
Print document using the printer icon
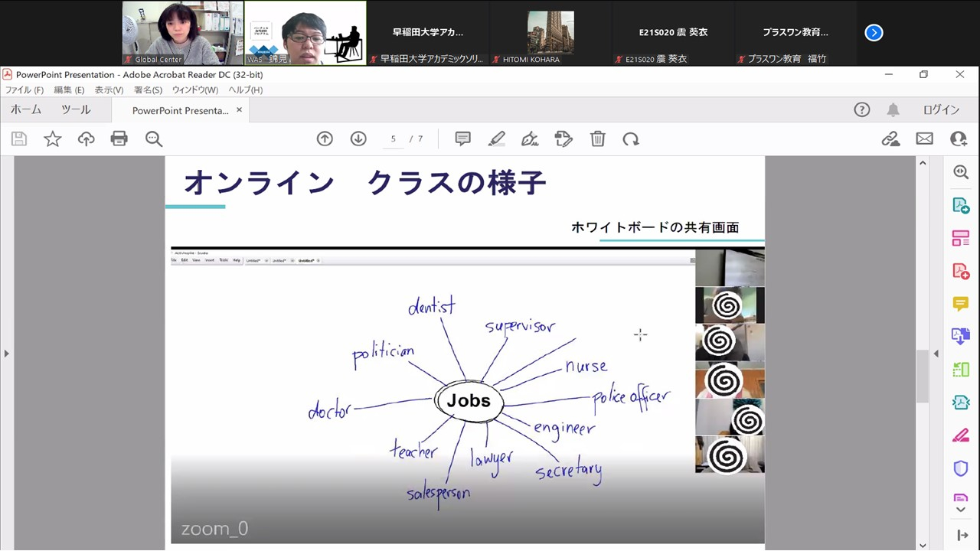pyautogui.click(x=119, y=139)
